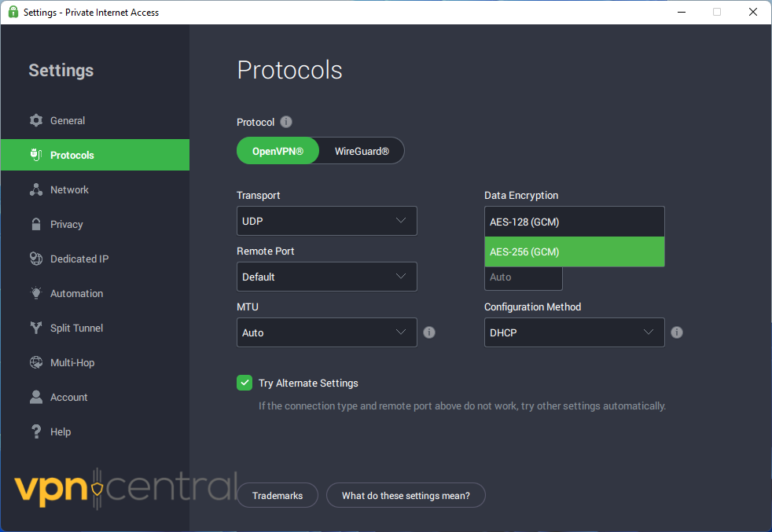The image size is (772, 532).
Task: Click the info icon beside MTU
Action: (428, 332)
